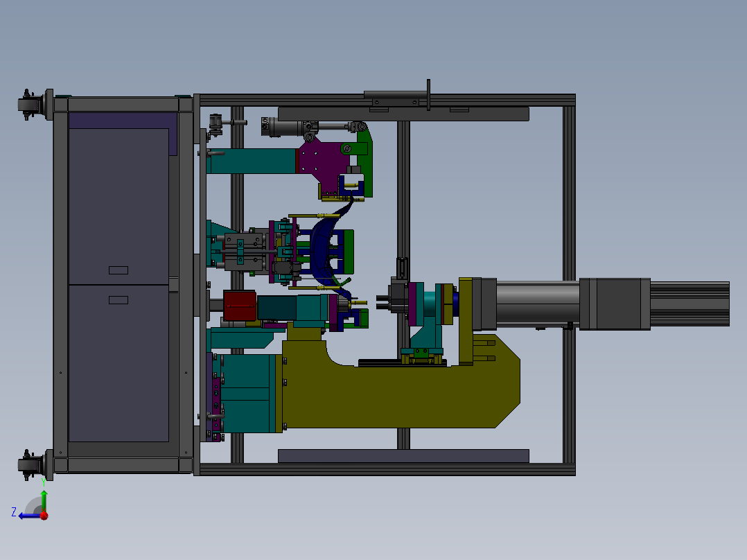Select the long teal beam beside the purple plate
Screen dimensions: 747x560
253,161
